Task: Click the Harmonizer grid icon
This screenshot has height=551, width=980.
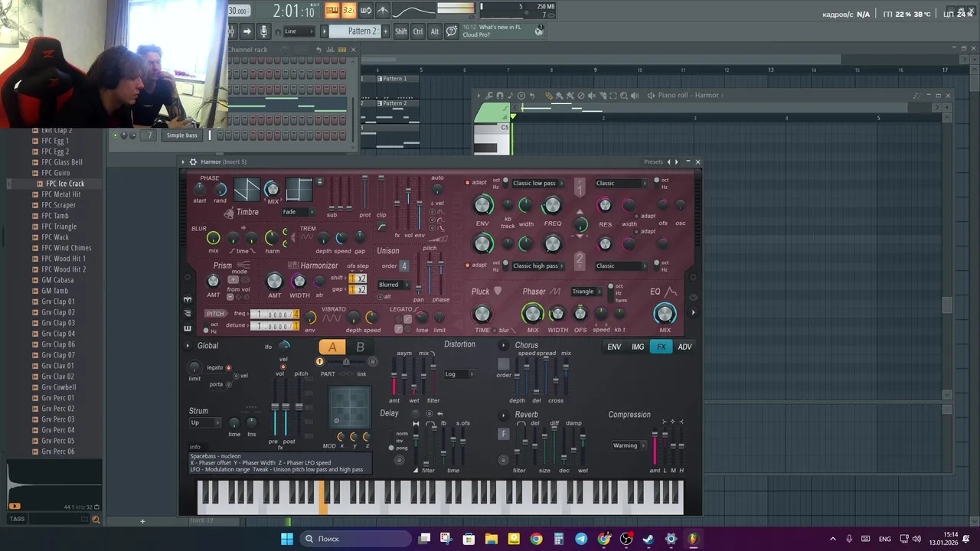Action: click(293, 266)
